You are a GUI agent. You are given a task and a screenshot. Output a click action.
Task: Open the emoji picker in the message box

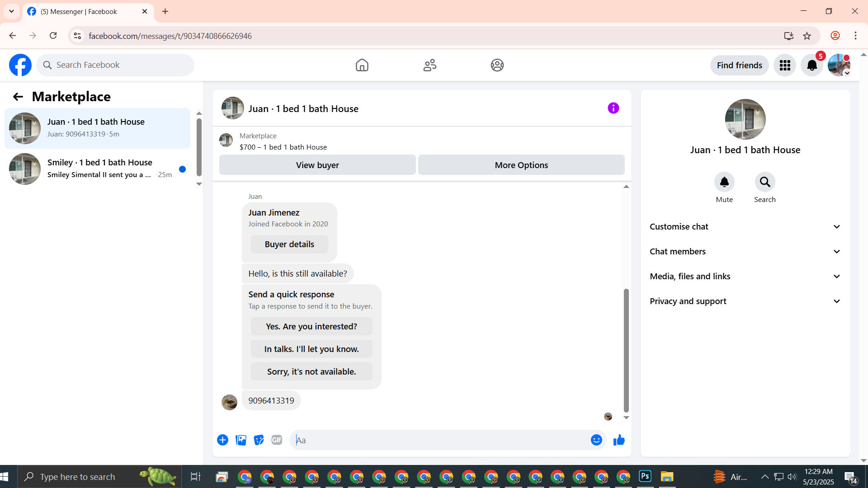pyautogui.click(x=596, y=440)
